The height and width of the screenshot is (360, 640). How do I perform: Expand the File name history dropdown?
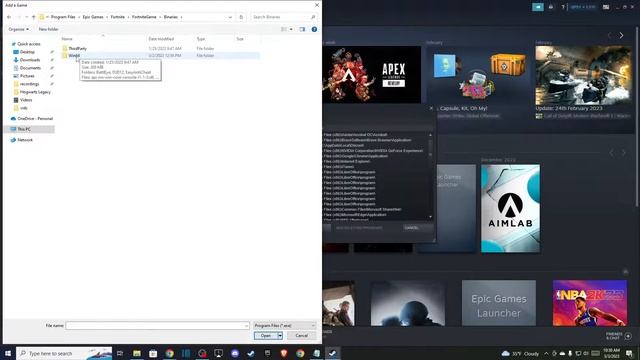click(x=246, y=326)
